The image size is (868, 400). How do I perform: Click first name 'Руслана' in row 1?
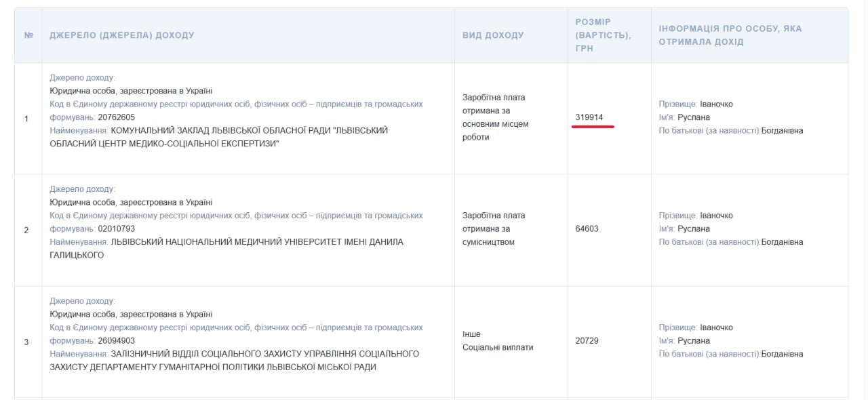coord(694,117)
